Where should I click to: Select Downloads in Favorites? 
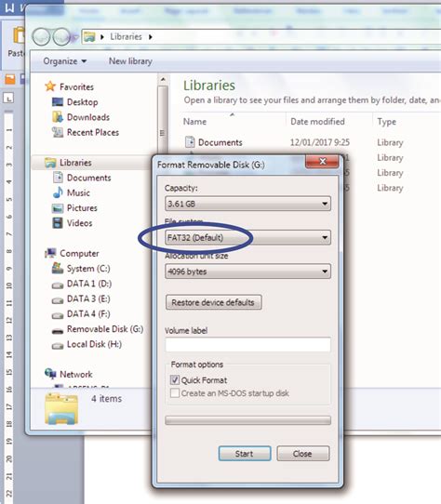pos(88,117)
